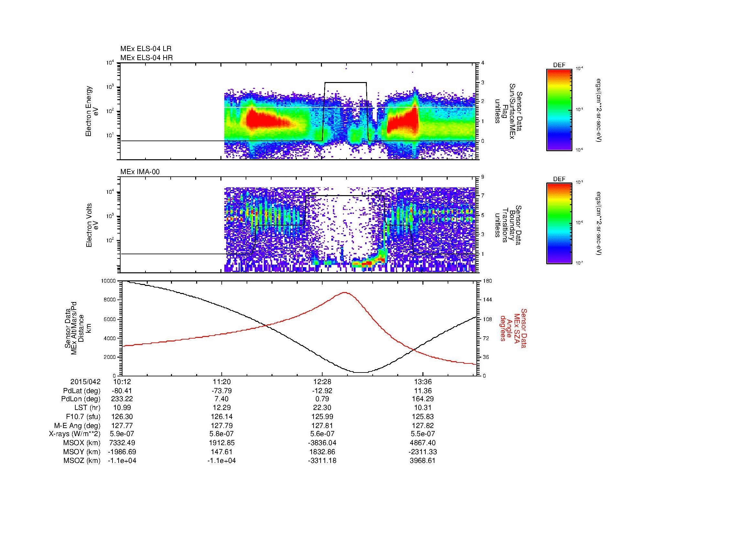Click the minimum of the black altitude curve
Viewport: 756px width, 534px height.
(361, 372)
